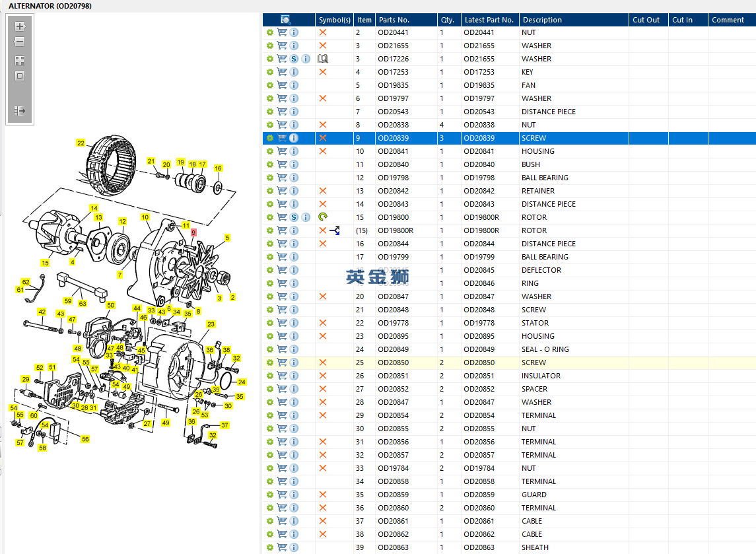Click the Description column header
Viewport: 756px width, 554px height.
click(542, 20)
